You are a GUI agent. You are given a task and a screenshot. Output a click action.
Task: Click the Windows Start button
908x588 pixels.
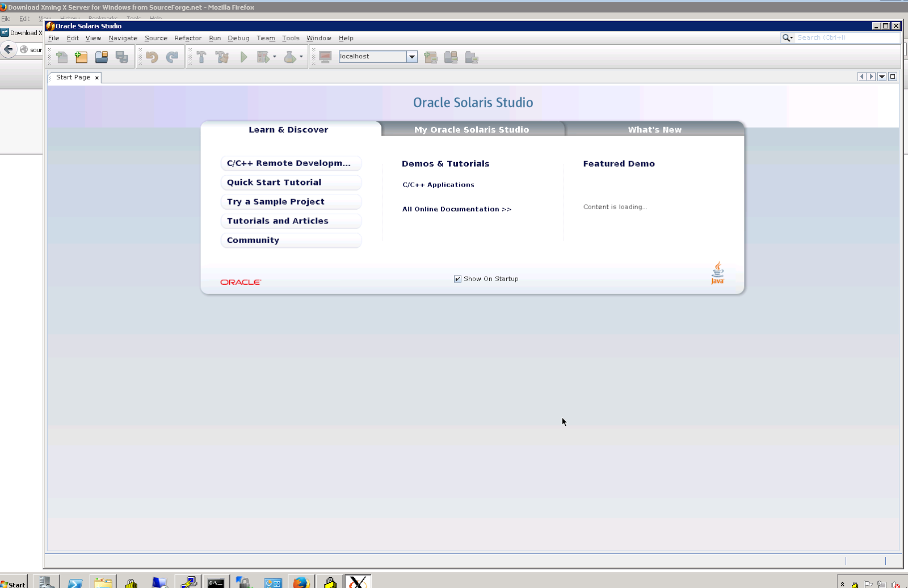14,583
